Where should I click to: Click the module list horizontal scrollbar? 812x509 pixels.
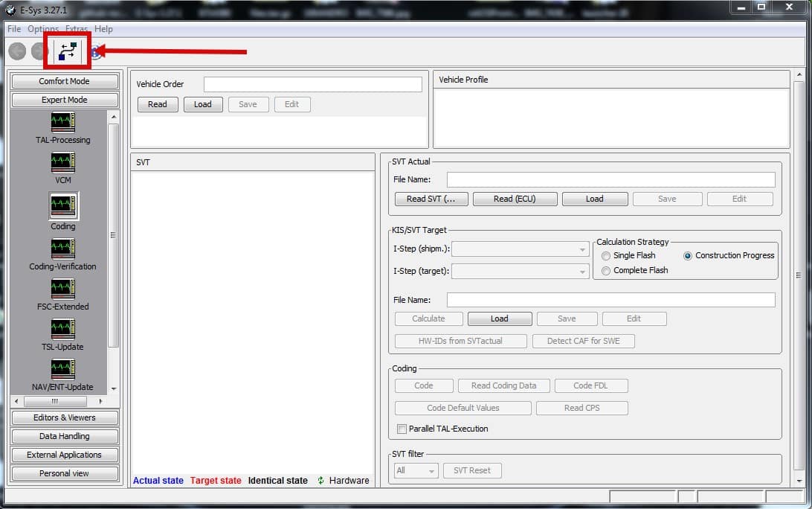pyautogui.click(x=58, y=401)
